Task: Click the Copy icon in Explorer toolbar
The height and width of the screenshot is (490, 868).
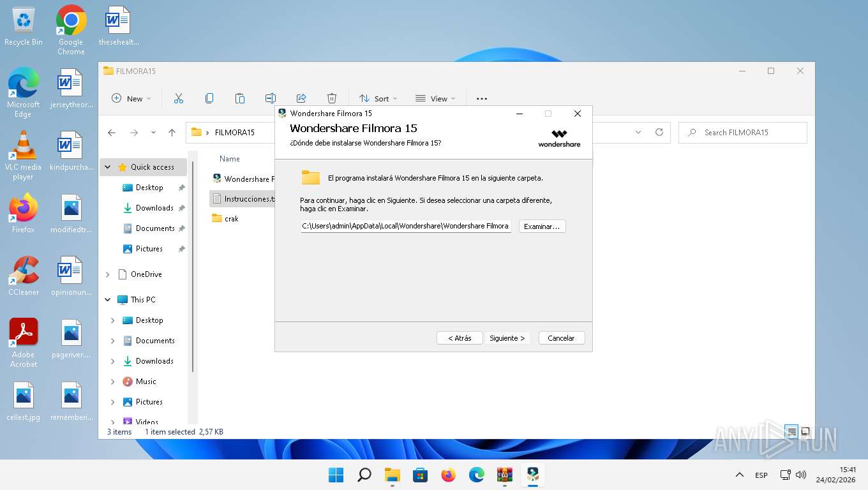Action: (209, 98)
